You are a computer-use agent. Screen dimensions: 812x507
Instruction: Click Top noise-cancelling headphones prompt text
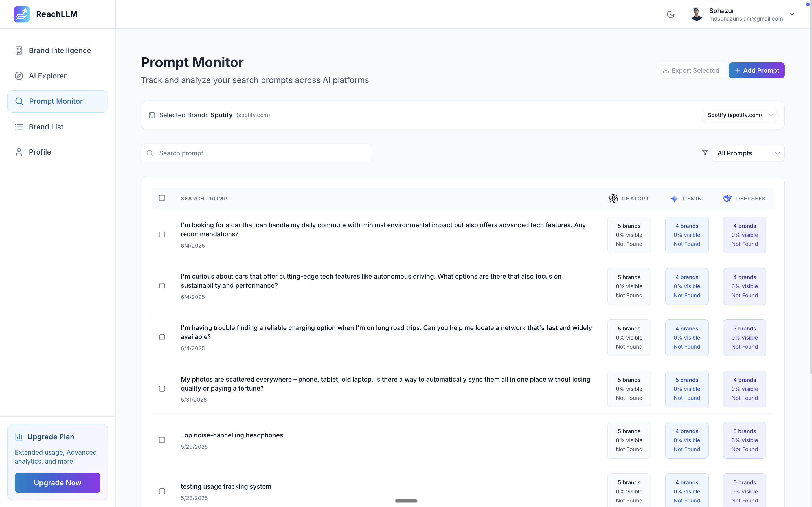tap(232, 435)
